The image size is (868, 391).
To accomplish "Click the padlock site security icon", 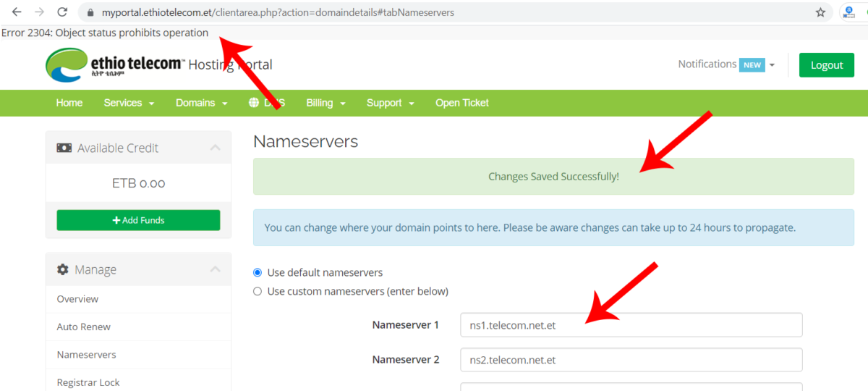I will coord(90,13).
